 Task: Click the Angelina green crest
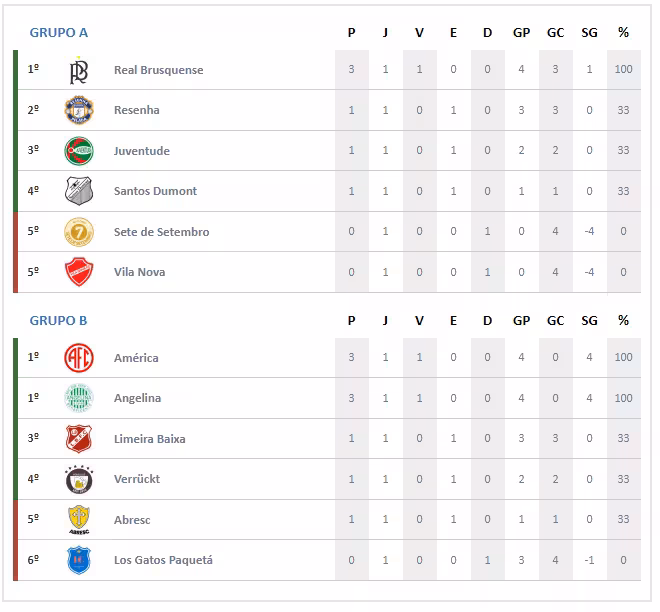78,398
